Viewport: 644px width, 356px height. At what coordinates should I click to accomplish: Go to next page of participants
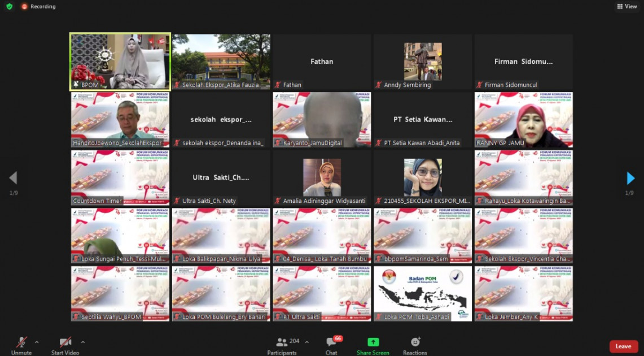click(x=630, y=179)
